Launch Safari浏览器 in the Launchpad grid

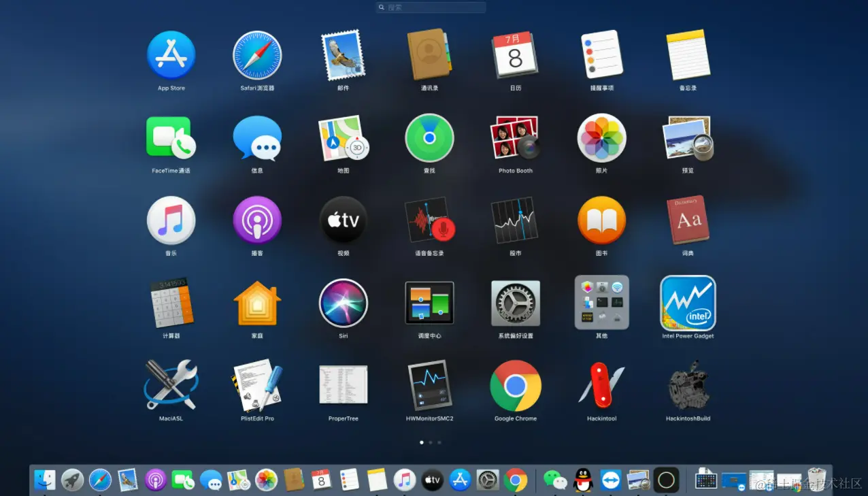point(257,55)
